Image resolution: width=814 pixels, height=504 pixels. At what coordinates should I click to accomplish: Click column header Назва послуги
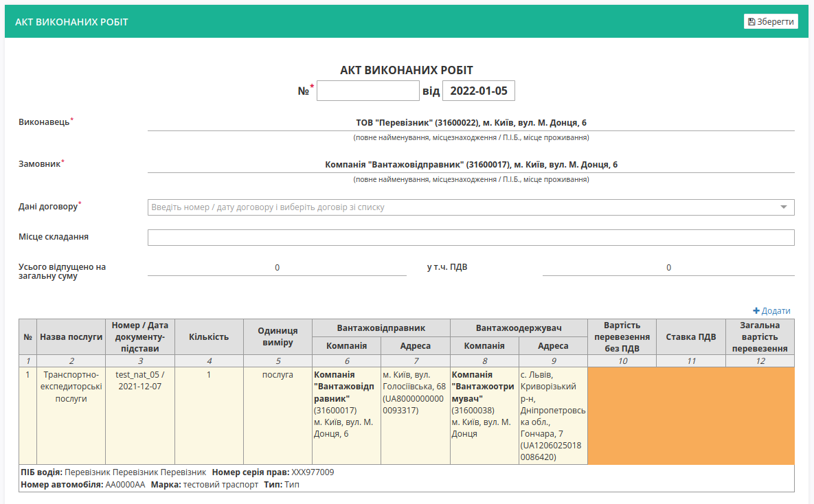(x=71, y=337)
